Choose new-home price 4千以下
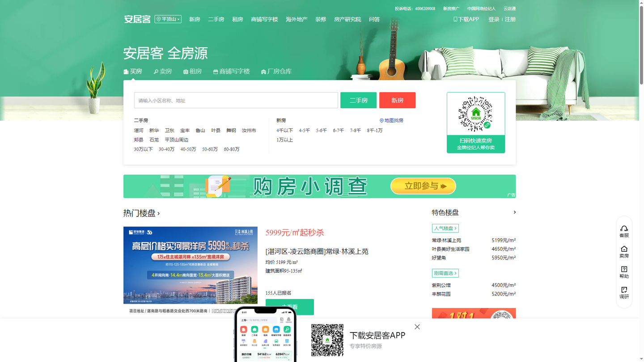This screenshot has height=362, width=644. pyautogui.click(x=284, y=130)
